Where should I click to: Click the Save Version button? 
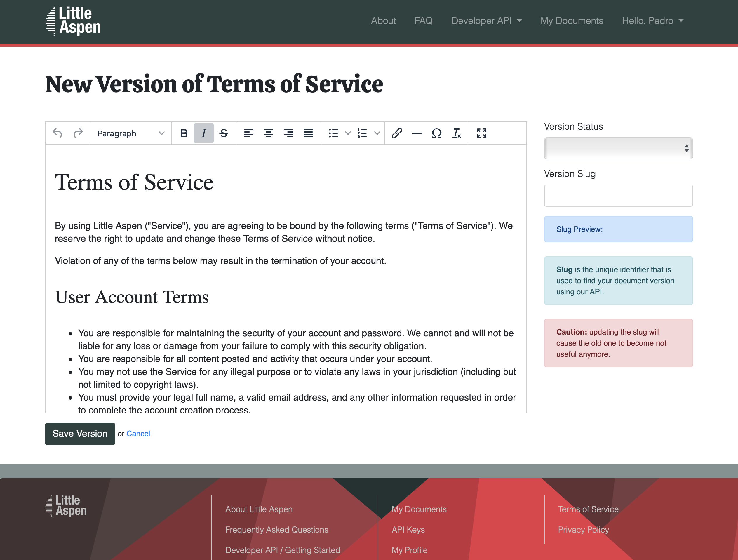coord(80,434)
